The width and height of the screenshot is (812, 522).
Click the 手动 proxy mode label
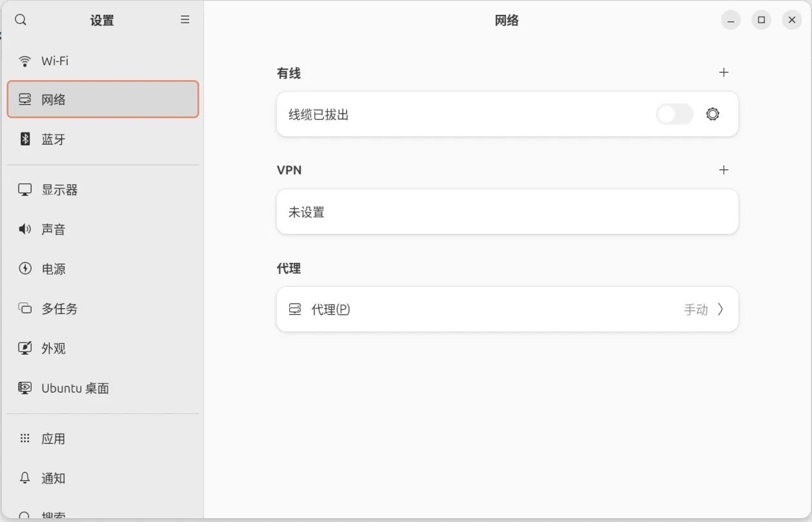tap(695, 309)
